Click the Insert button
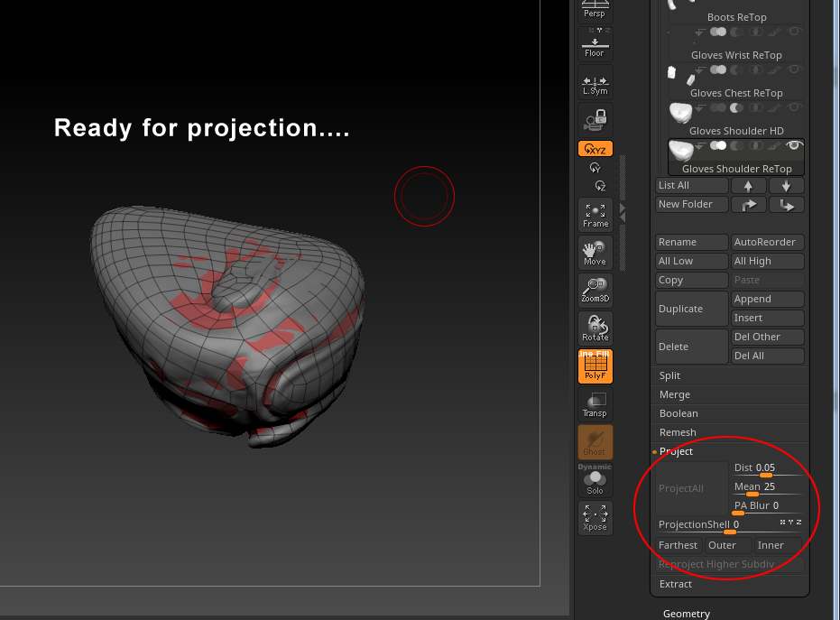This screenshot has width=840, height=620. tap(767, 318)
